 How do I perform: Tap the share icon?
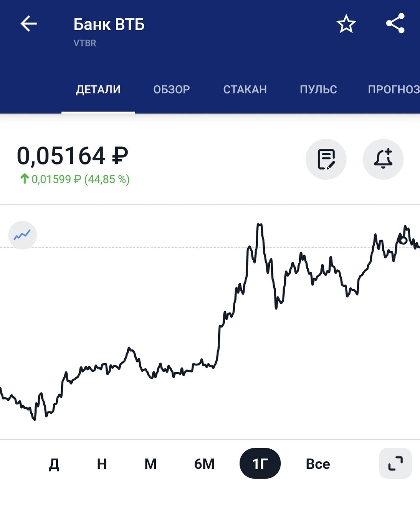[395, 23]
